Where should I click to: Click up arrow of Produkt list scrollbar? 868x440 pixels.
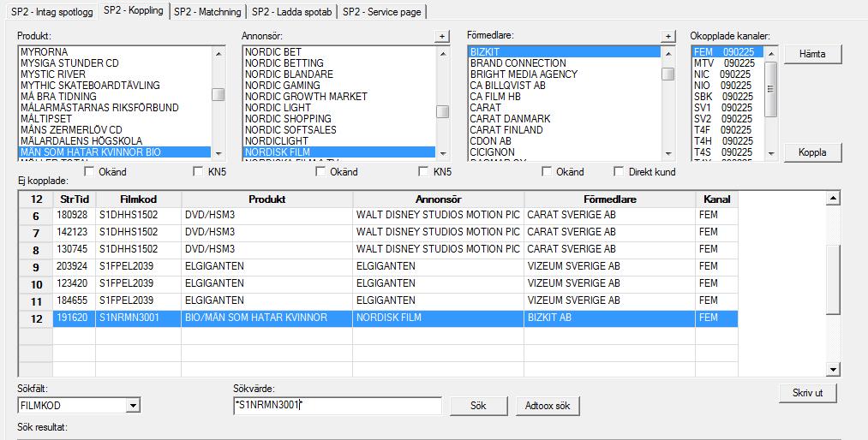(x=218, y=54)
